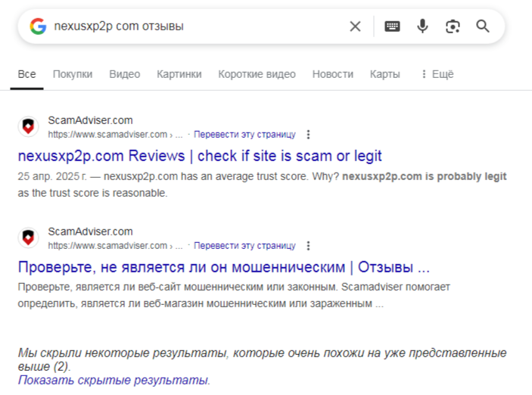Screen dimensions: 532x395
Task: Switch to the Покупки tab
Action: pos(73,74)
